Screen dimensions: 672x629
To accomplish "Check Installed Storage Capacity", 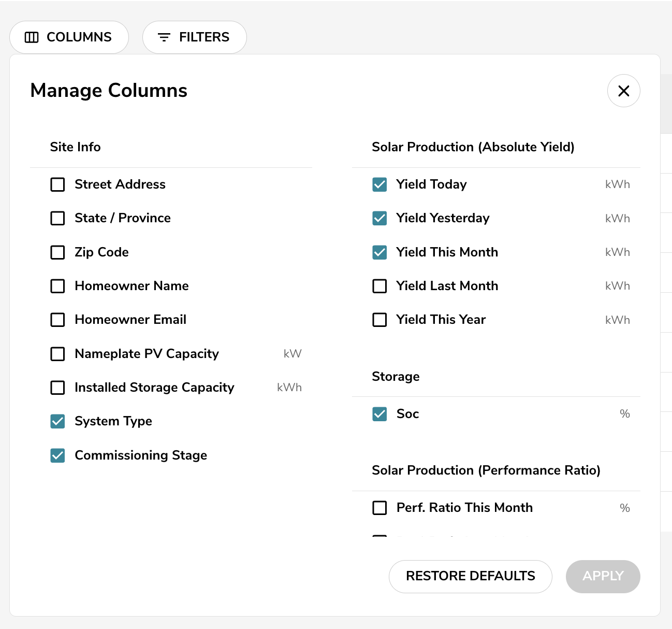I will click(x=57, y=388).
